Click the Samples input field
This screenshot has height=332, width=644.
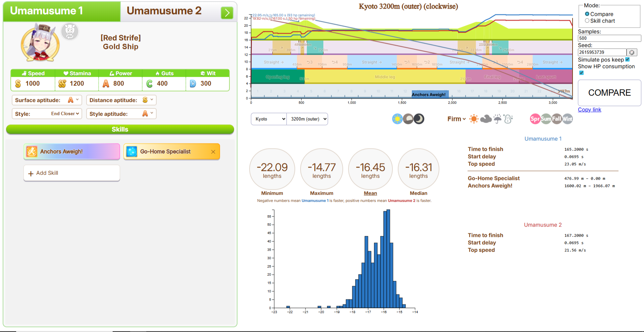609,38
